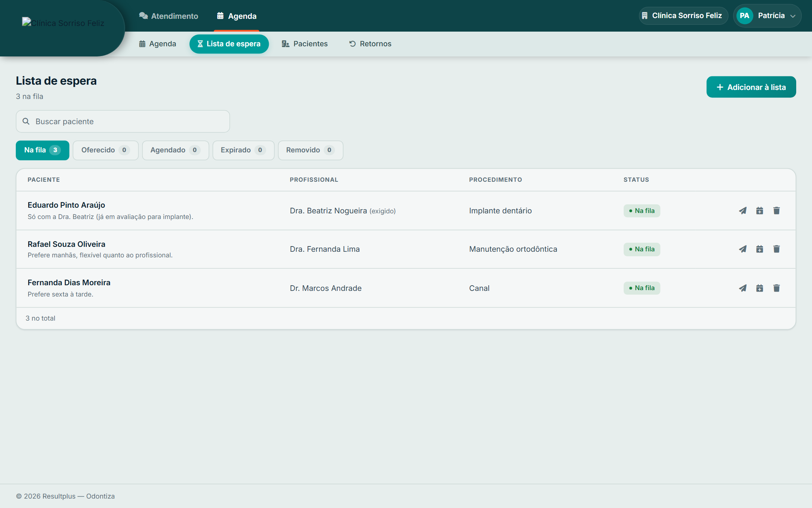Filter by Expirado status
Viewport: 812px width, 508px height.
pos(244,150)
